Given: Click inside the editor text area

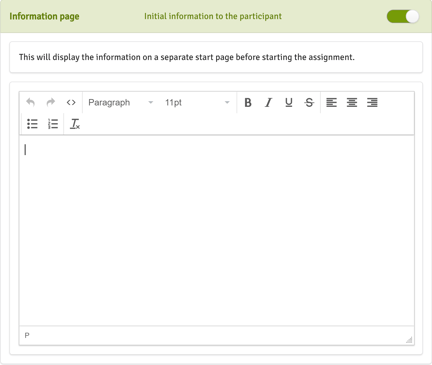Looking at the screenshot, I should point(217,230).
